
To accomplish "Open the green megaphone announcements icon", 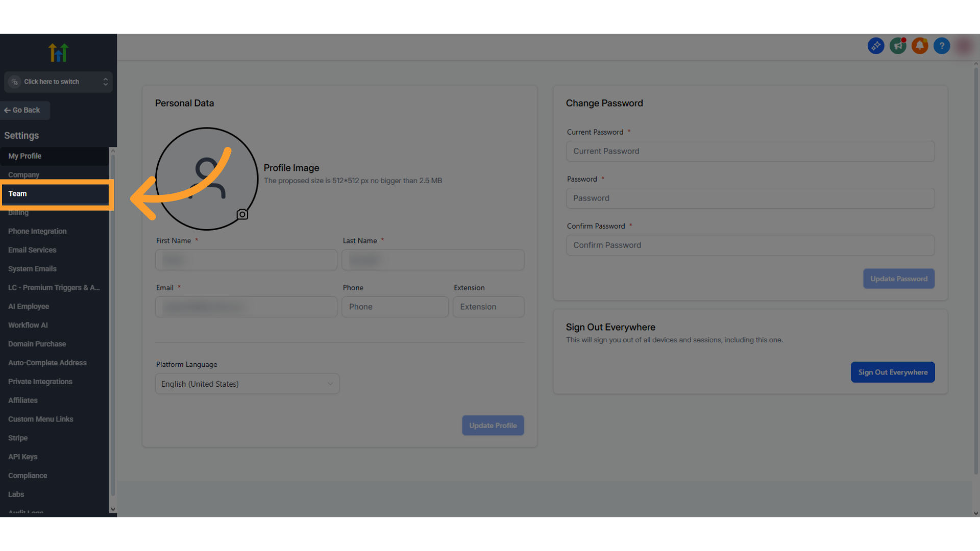I will (x=898, y=46).
